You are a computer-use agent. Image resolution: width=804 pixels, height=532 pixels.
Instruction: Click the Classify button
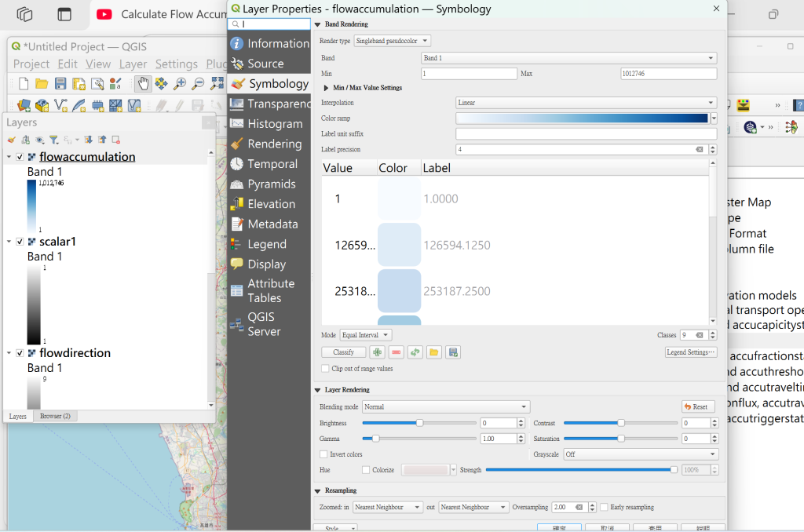(344, 352)
